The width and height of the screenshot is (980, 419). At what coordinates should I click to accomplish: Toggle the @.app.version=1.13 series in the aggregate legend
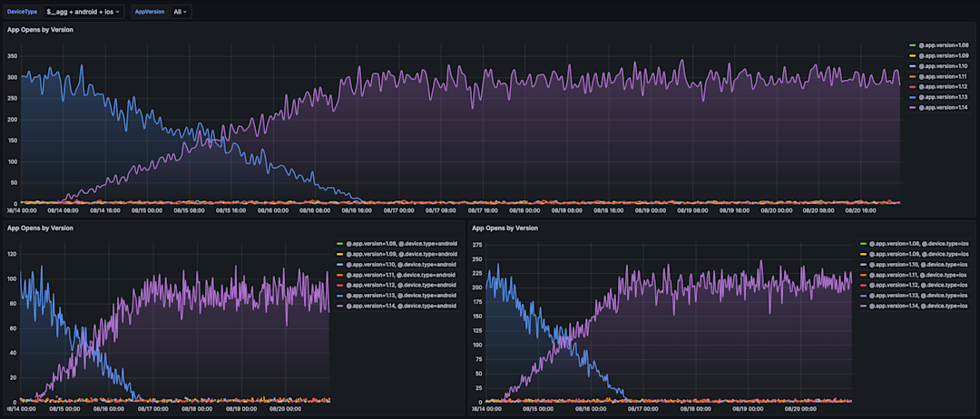[x=944, y=97]
